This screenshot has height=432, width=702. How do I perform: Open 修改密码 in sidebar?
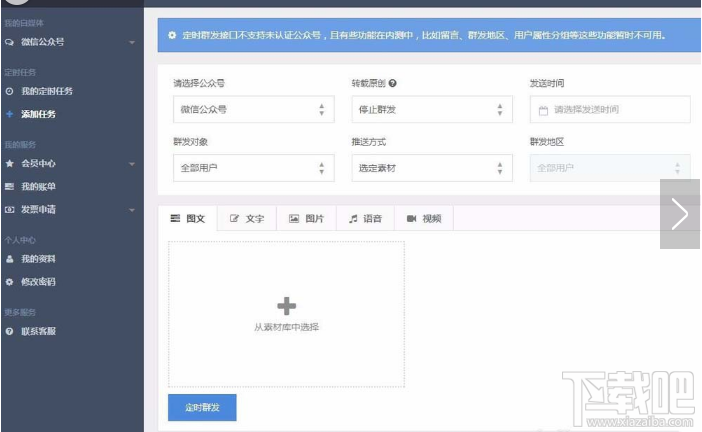click(x=39, y=282)
